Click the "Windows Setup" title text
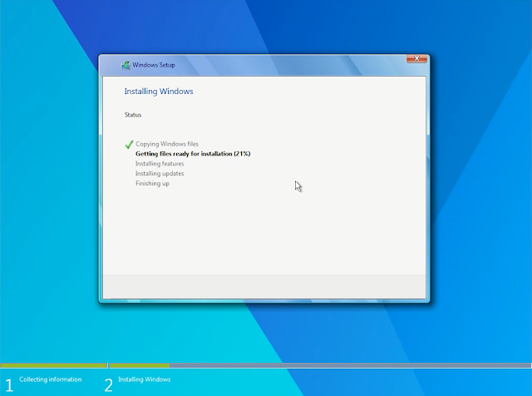The width and height of the screenshot is (532, 396). pyautogui.click(x=153, y=65)
